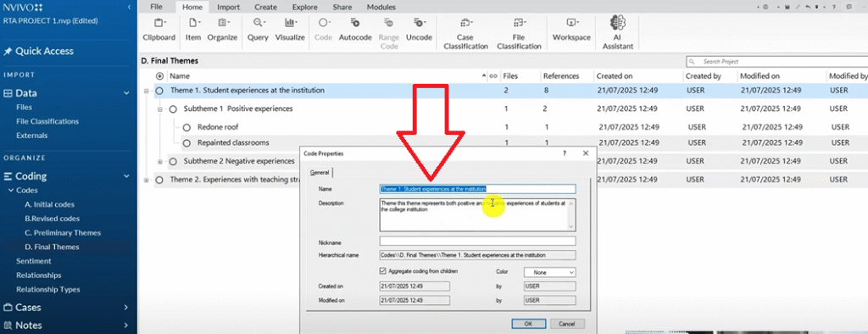This screenshot has width=868, height=334.
Task: Click the Quick Access pin icon
Action: [8, 52]
